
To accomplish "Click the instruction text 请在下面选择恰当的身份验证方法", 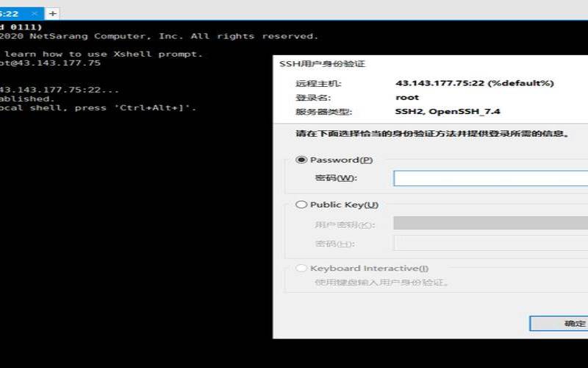I will tap(432, 134).
